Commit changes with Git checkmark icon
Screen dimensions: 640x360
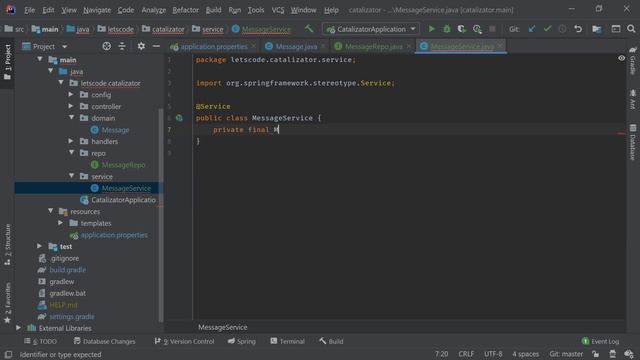coord(547,29)
